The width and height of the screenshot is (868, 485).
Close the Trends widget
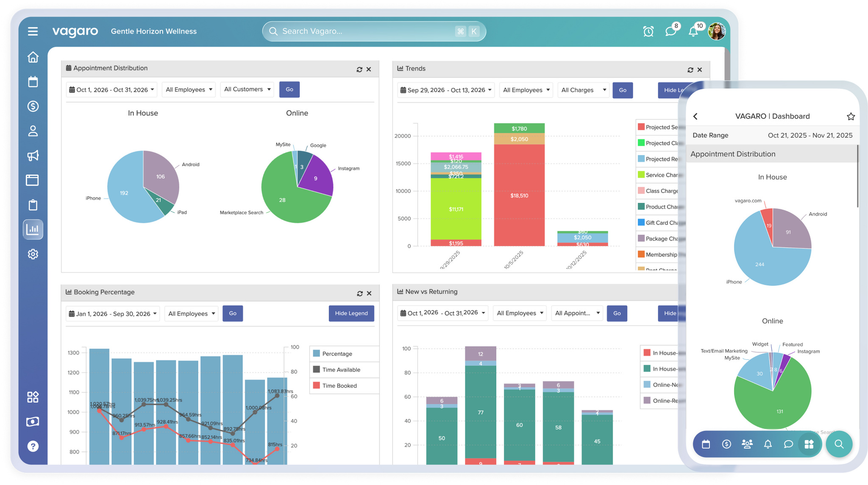(700, 70)
